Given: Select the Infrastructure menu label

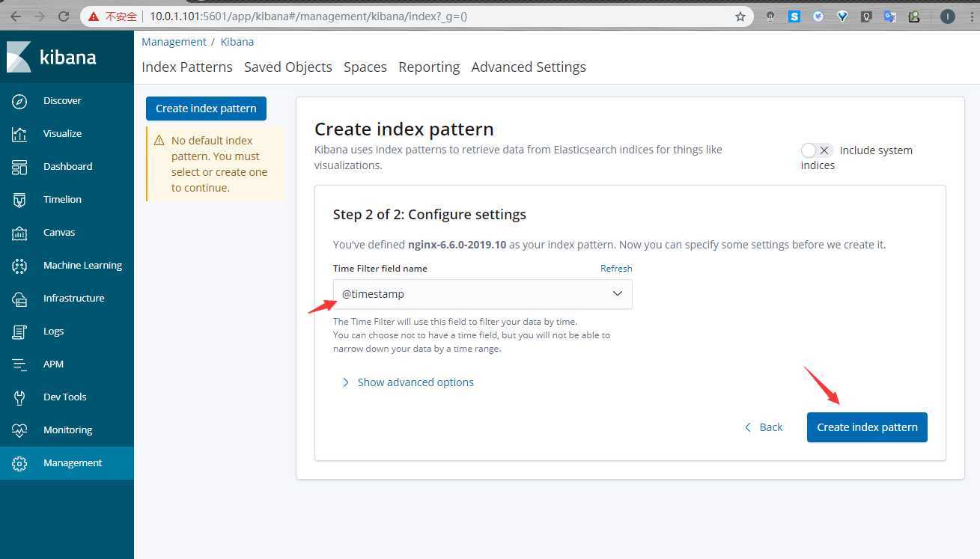Looking at the screenshot, I should tap(74, 299).
